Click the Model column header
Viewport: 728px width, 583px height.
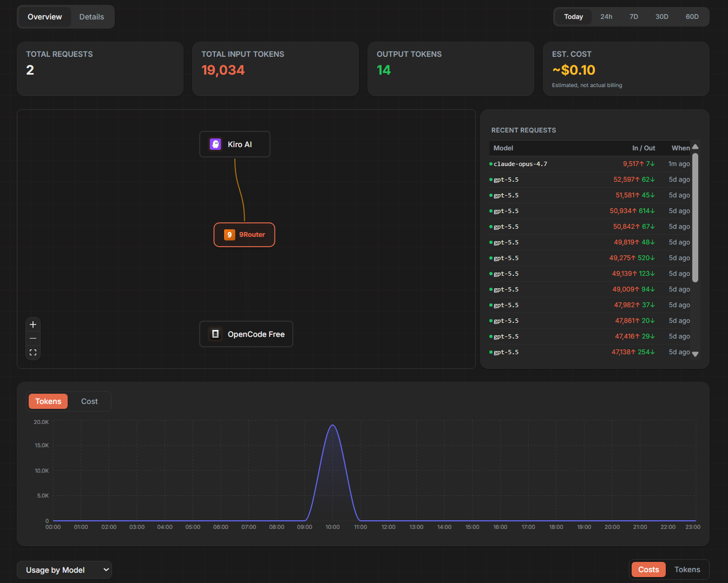point(503,148)
